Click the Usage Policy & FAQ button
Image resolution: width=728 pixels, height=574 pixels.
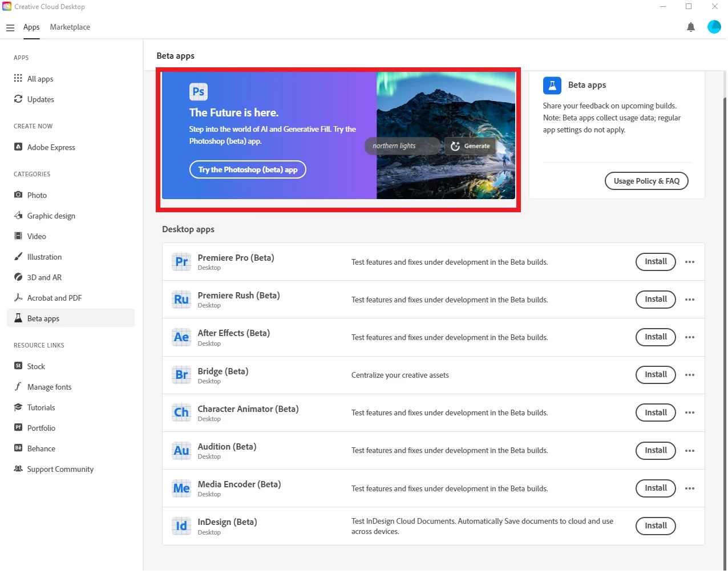pos(646,181)
